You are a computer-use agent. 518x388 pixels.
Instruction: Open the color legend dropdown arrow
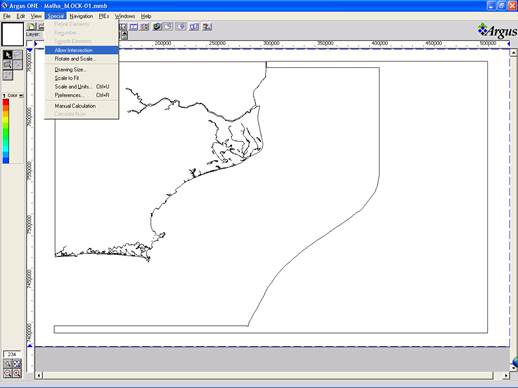point(21,96)
